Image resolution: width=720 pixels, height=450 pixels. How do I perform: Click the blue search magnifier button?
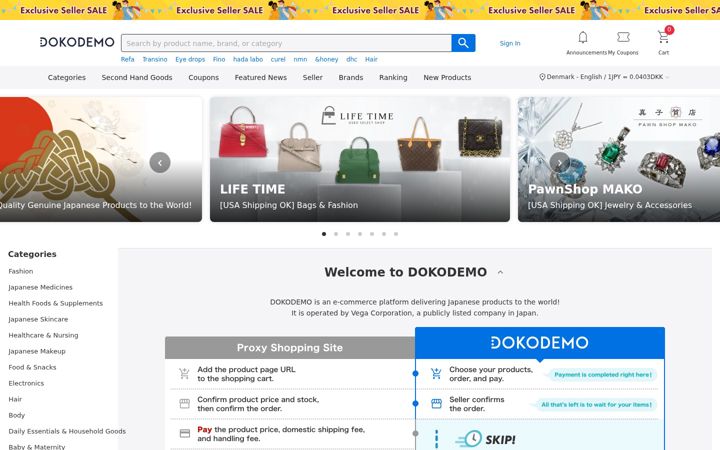tap(463, 43)
